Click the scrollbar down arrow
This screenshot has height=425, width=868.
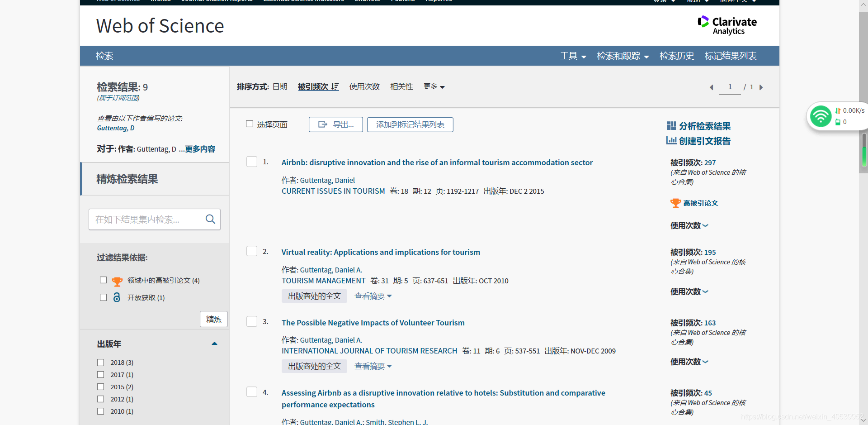pyautogui.click(x=863, y=420)
